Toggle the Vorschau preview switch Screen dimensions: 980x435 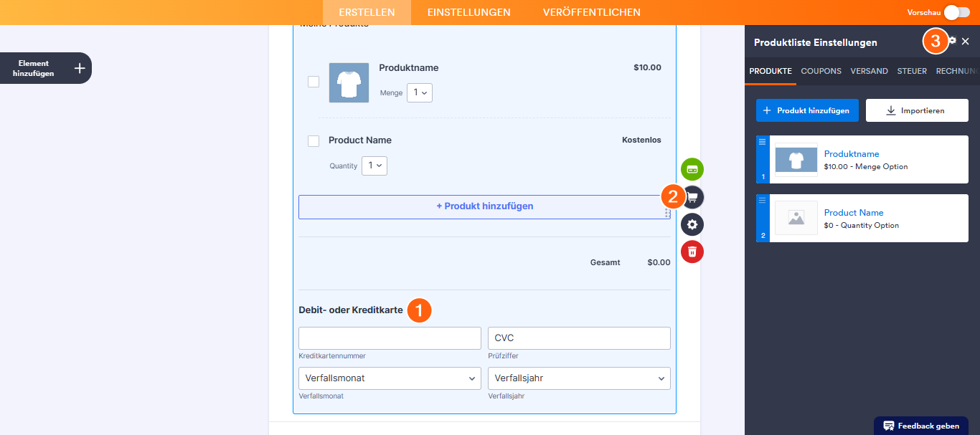click(957, 12)
